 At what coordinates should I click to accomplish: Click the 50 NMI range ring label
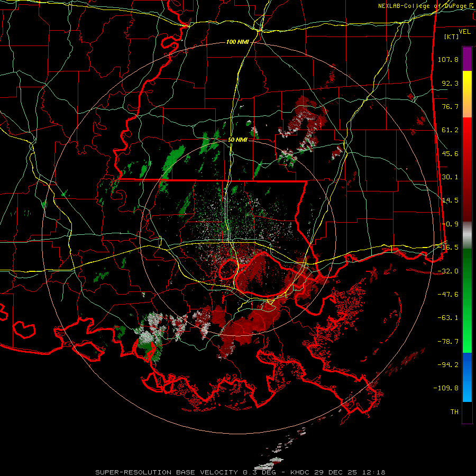pyautogui.click(x=237, y=140)
